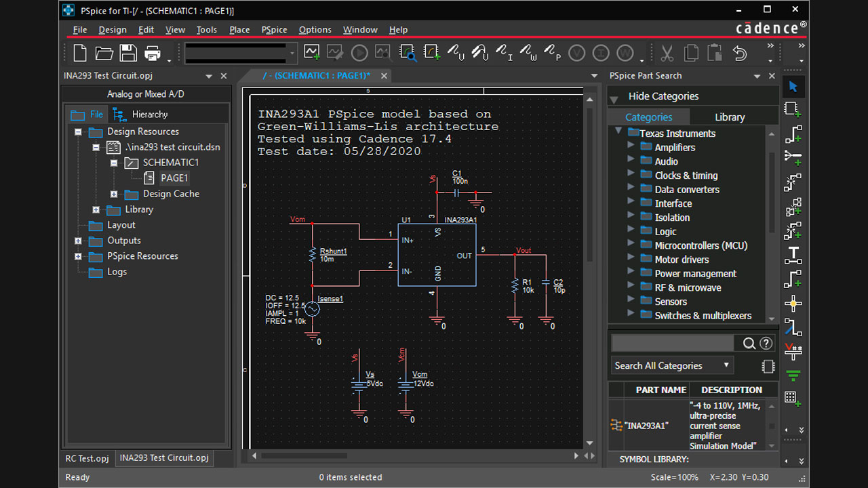Click the Place Junction dot tool
Screen dimensions: 868x488
(x=793, y=303)
